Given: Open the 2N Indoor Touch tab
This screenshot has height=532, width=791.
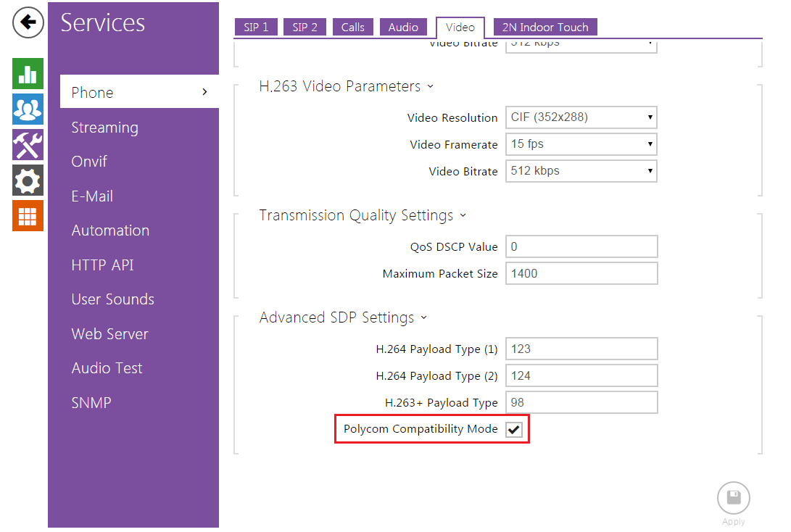Looking at the screenshot, I should pos(545,28).
